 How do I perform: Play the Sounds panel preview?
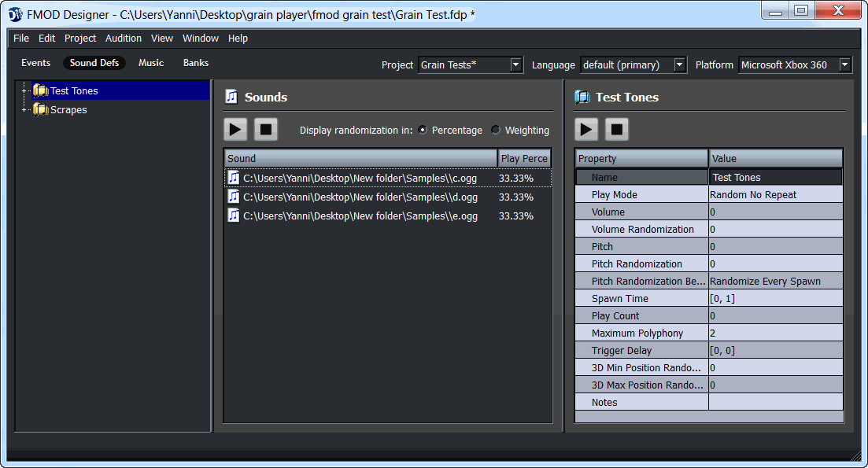pyautogui.click(x=235, y=130)
